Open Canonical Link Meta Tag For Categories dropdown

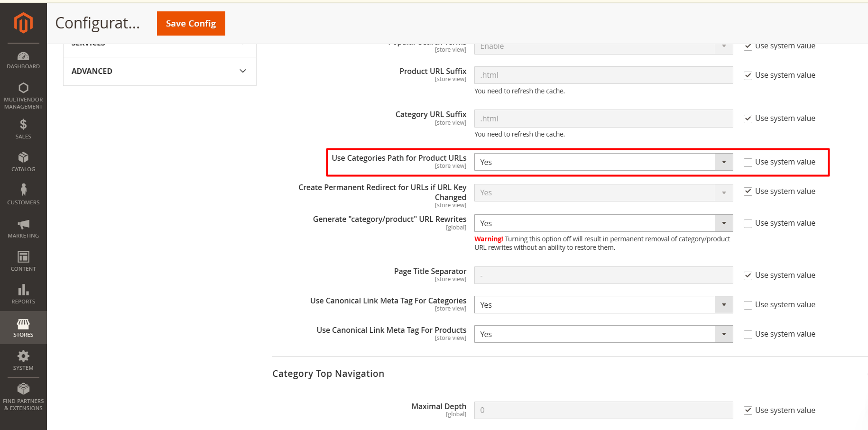pos(603,305)
